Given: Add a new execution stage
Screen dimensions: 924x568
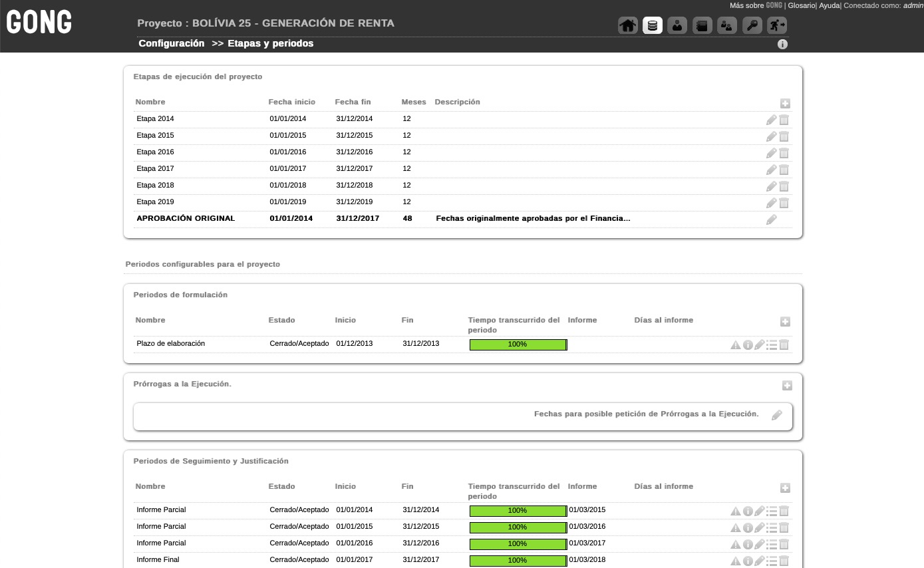Looking at the screenshot, I should point(785,104).
